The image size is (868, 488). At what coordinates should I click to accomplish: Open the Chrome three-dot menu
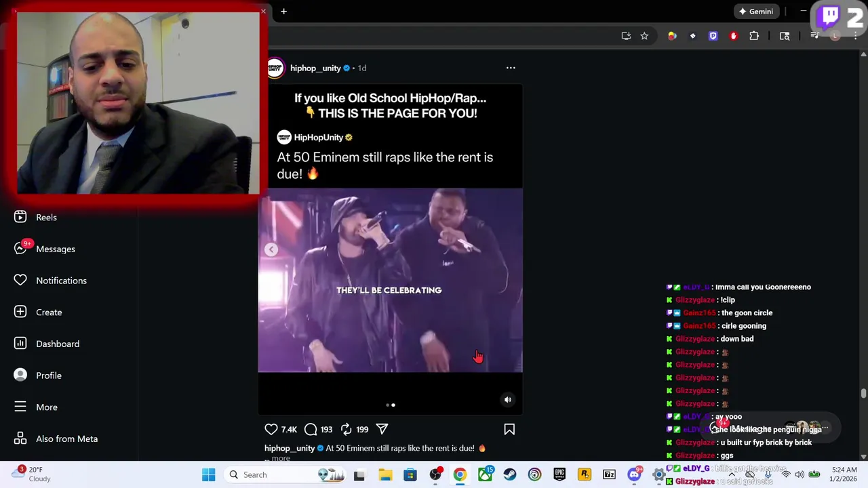[855, 36]
